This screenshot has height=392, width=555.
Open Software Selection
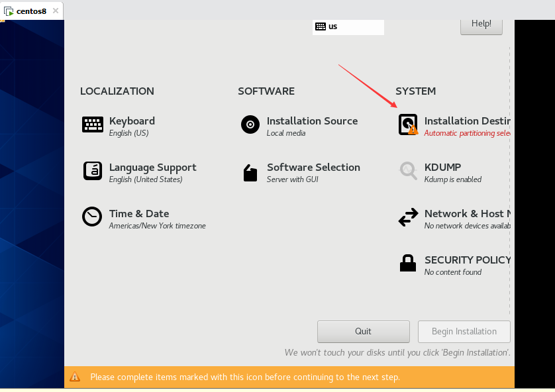(313, 167)
